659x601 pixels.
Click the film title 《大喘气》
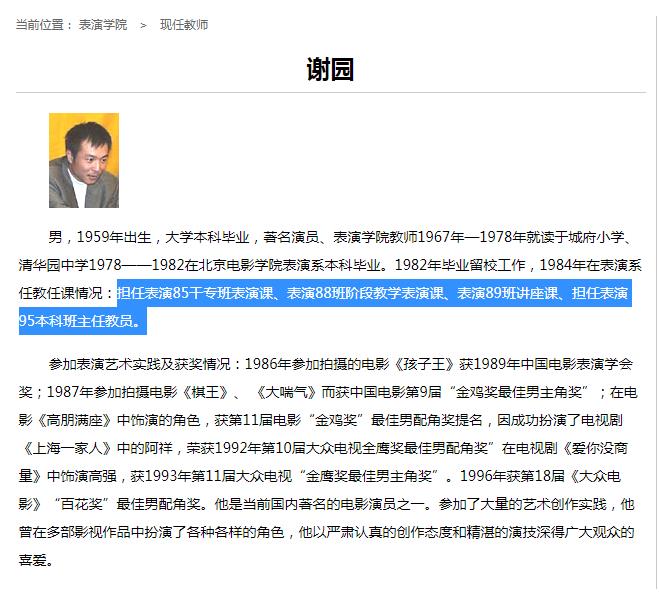pos(286,392)
